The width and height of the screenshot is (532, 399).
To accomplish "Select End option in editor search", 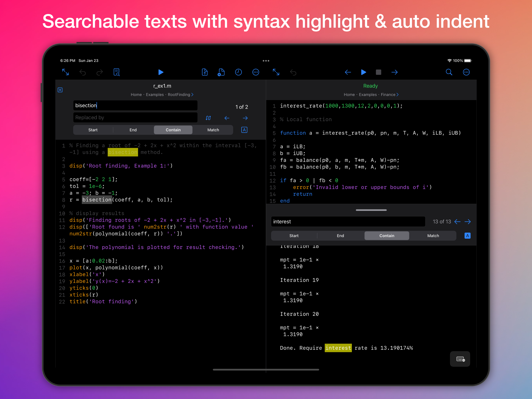I will (x=133, y=130).
